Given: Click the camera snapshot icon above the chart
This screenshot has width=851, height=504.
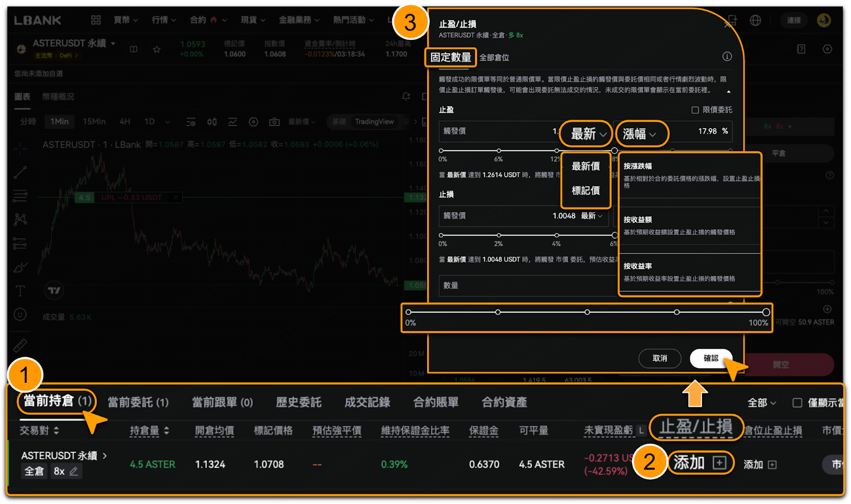Looking at the screenshot, I should [x=274, y=122].
